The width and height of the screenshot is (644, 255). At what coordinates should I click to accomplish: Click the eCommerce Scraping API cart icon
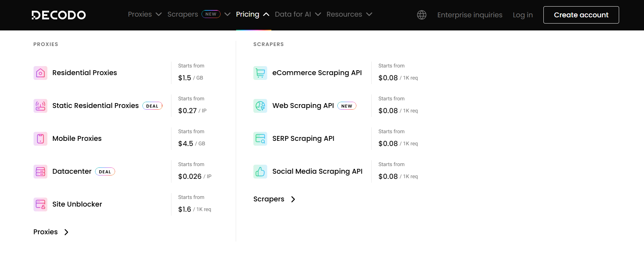click(x=260, y=73)
